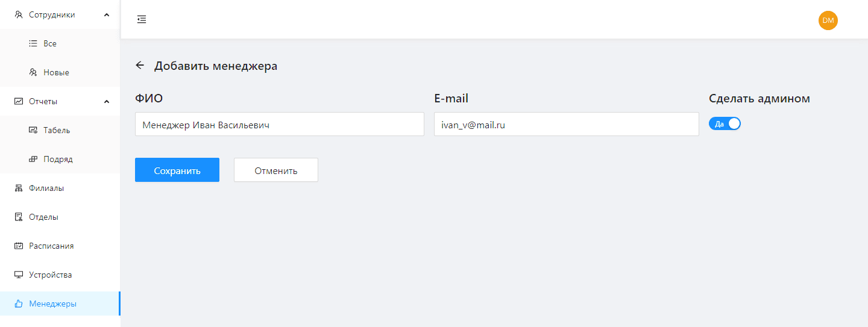The width and height of the screenshot is (868, 327).
Task: Go back using the left arrow icon
Action: [x=140, y=65]
